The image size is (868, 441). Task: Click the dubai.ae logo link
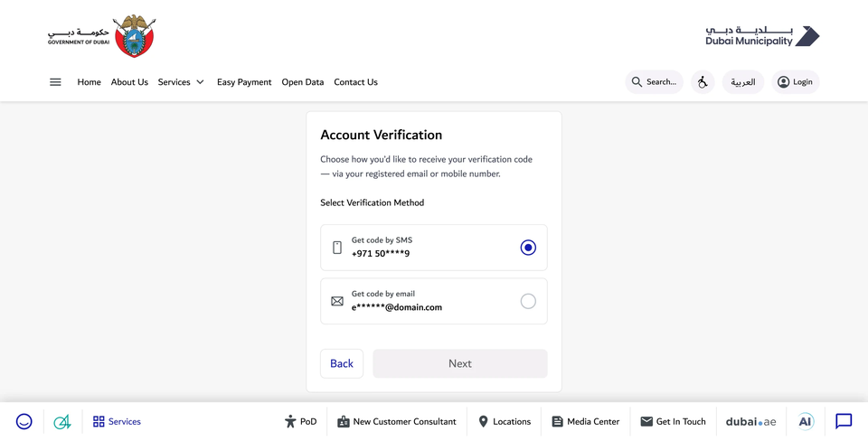coord(750,422)
